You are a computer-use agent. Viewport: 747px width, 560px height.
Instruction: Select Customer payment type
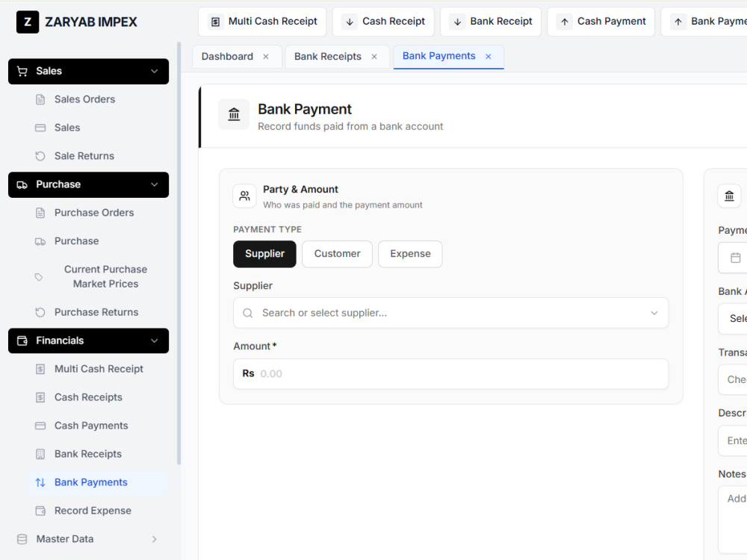(337, 254)
